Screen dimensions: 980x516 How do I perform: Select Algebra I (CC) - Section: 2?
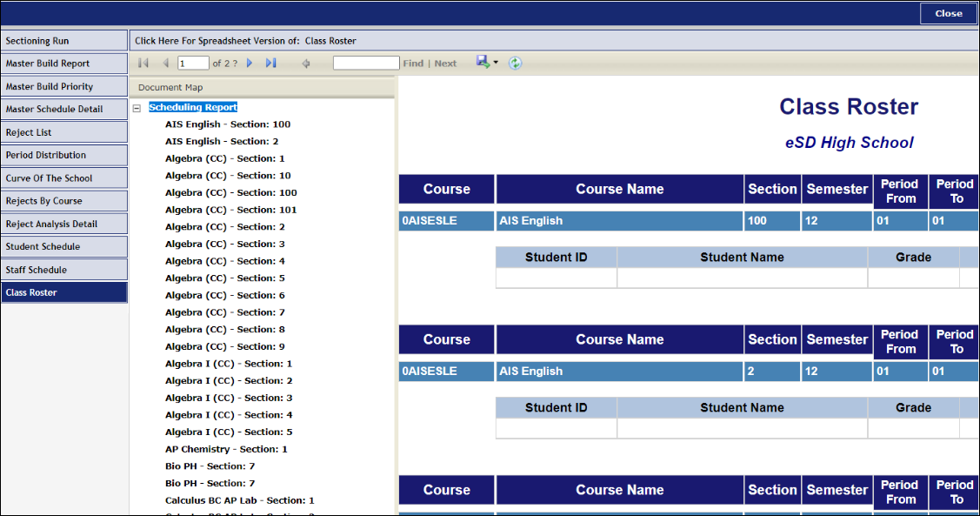pyautogui.click(x=229, y=381)
